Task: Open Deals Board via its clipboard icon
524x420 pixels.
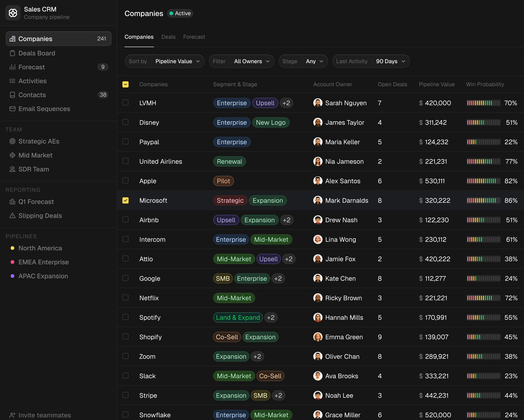Action: (12, 53)
